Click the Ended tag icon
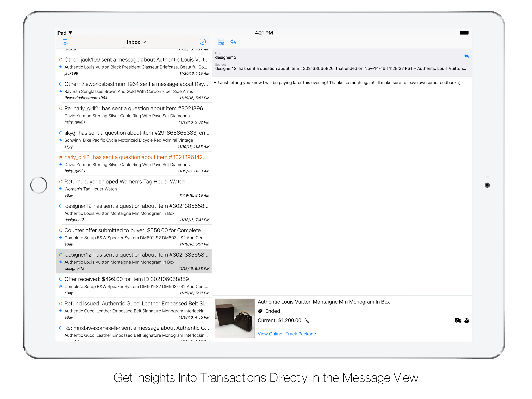Image resolution: width=532 pixels, height=399 pixels. pyautogui.click(x=260, y=311)
